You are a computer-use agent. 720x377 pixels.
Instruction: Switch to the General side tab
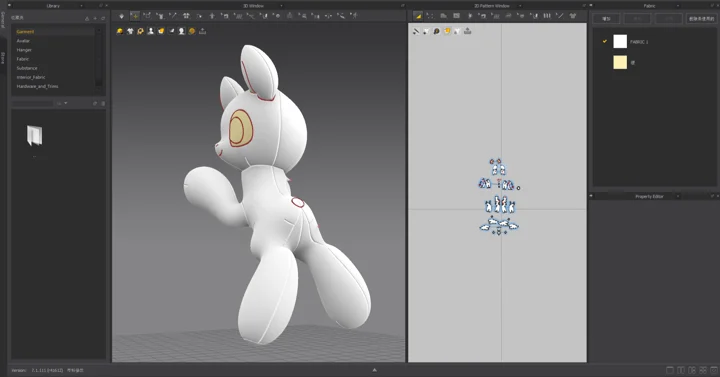(3, 20)
